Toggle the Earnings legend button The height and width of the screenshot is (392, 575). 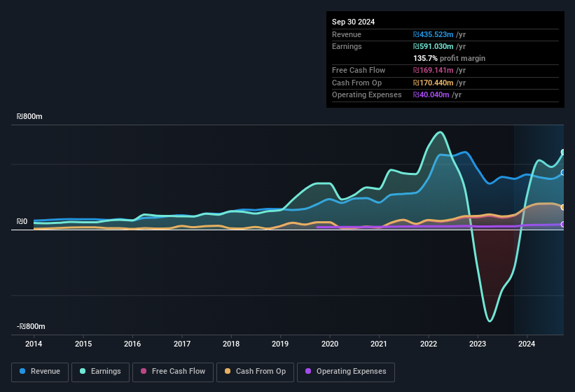[100, 372]
